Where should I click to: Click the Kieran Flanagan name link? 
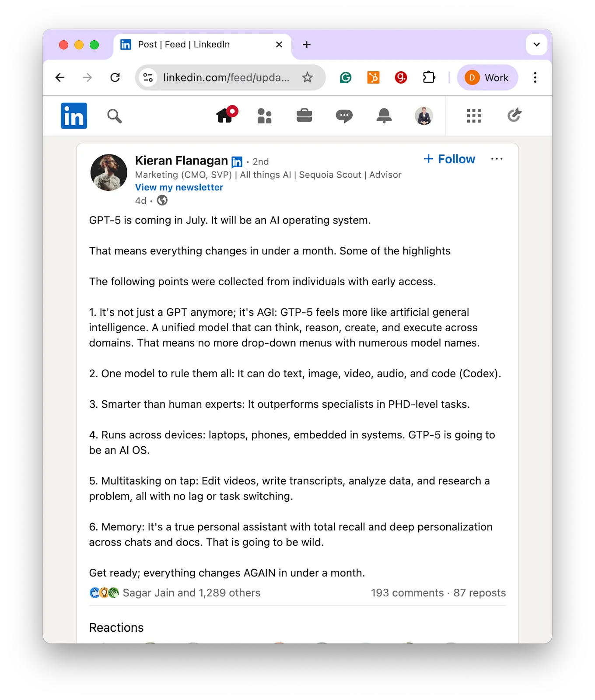coord(182,161)
